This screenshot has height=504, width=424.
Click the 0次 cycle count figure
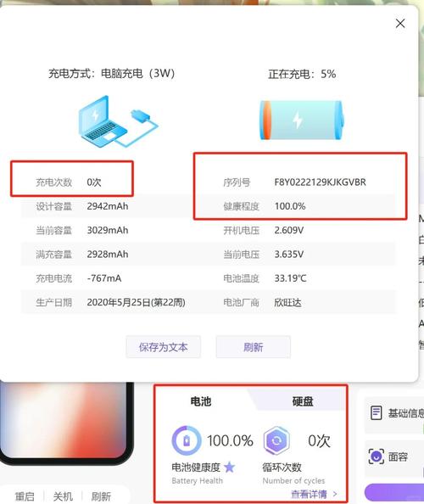point(319,440)
